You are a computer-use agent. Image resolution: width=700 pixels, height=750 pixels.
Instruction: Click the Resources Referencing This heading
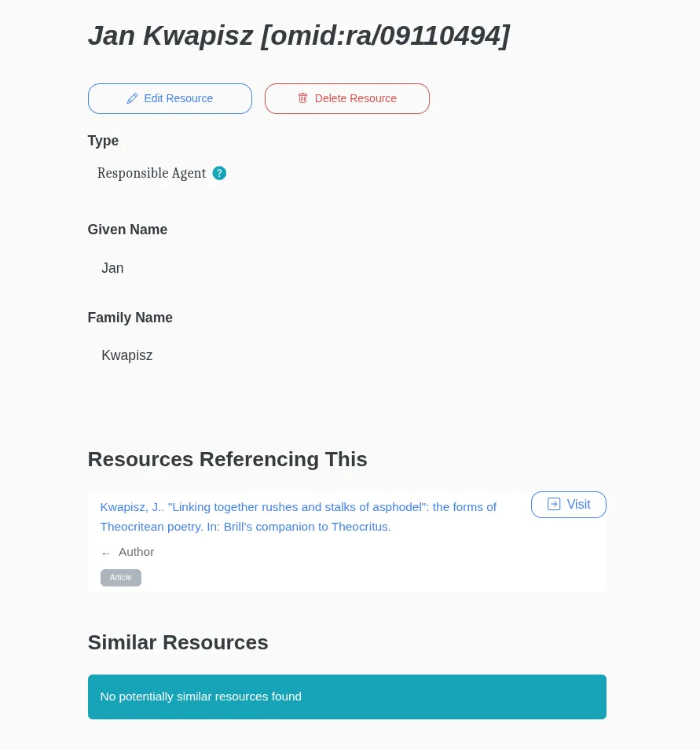[x=227, y=459]
